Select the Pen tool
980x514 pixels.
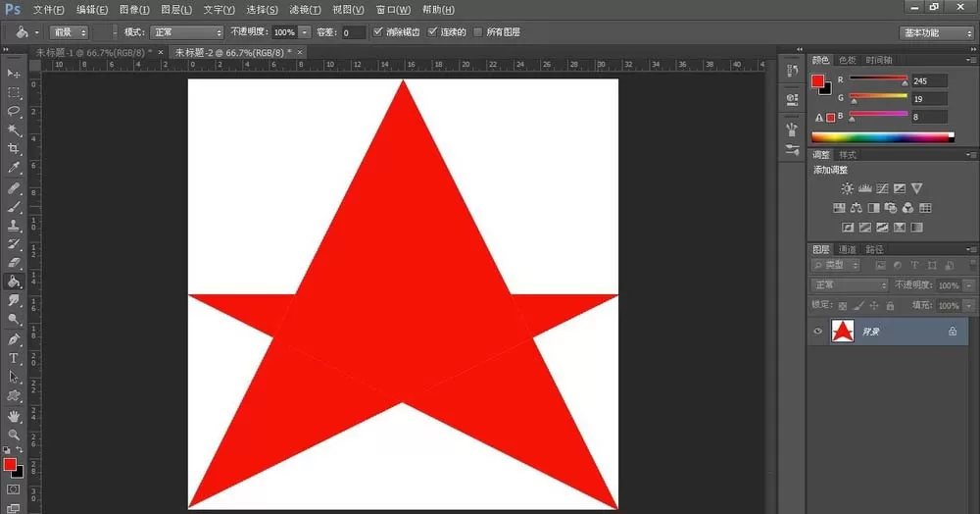coord(14,339)
